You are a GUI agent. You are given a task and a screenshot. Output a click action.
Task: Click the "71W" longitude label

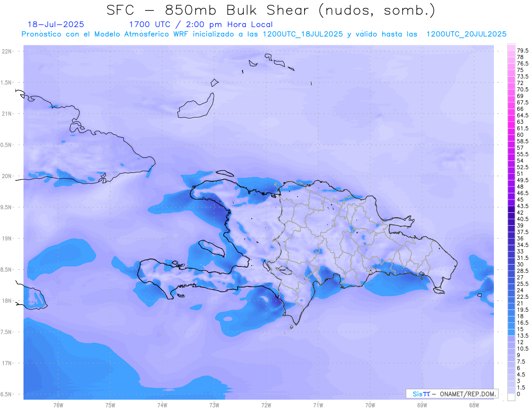point(318,405)
